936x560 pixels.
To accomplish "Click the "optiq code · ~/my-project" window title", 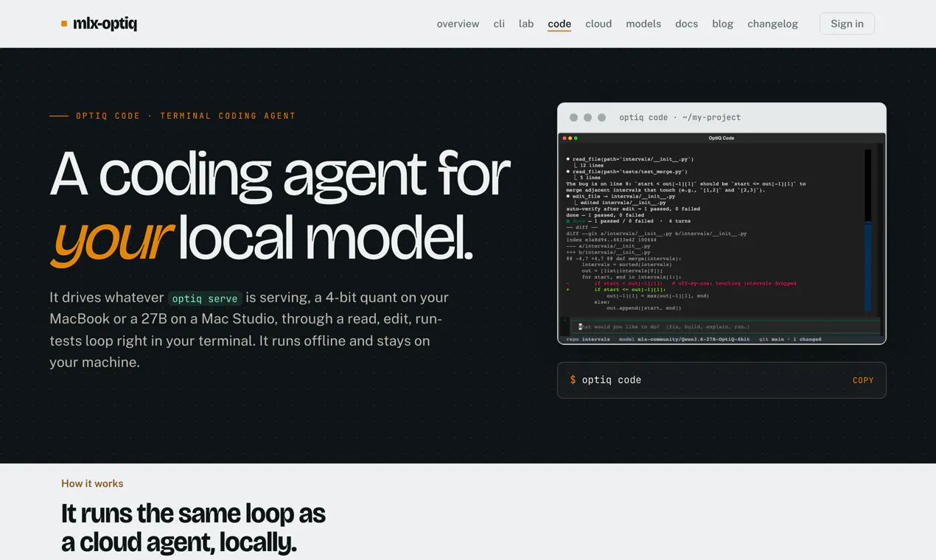I will (680, 117).
